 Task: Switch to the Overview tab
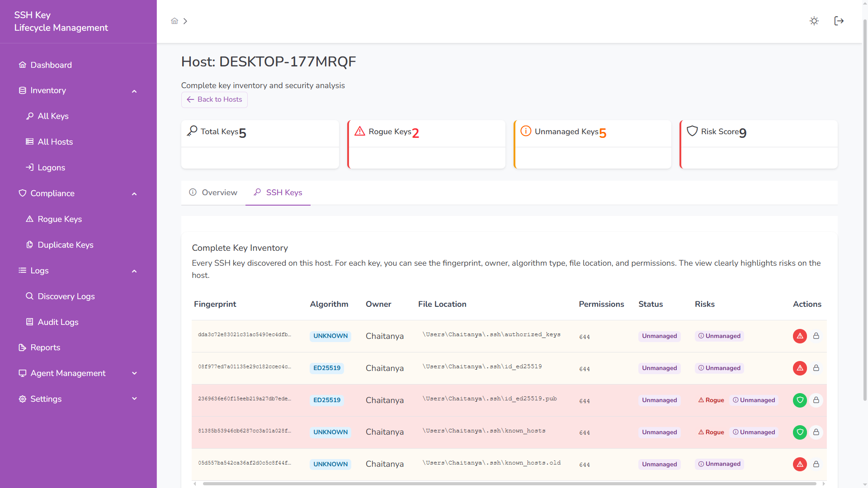(x=213, y=192)
